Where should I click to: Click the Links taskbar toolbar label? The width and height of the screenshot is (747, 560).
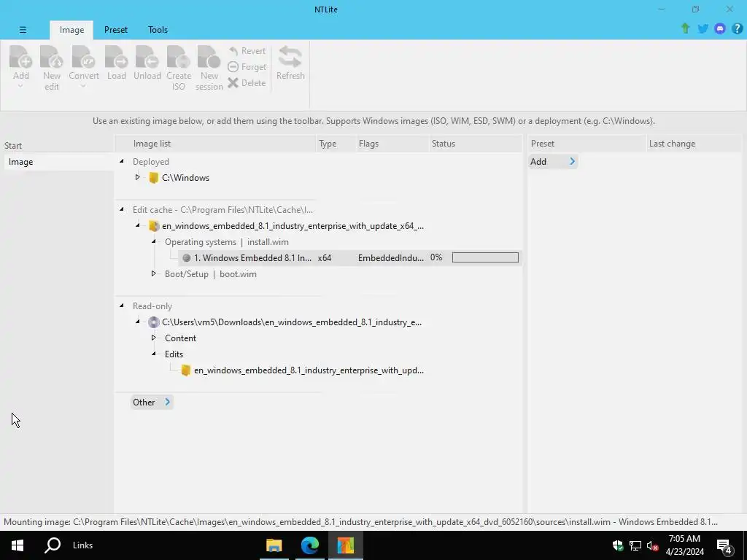83,545
